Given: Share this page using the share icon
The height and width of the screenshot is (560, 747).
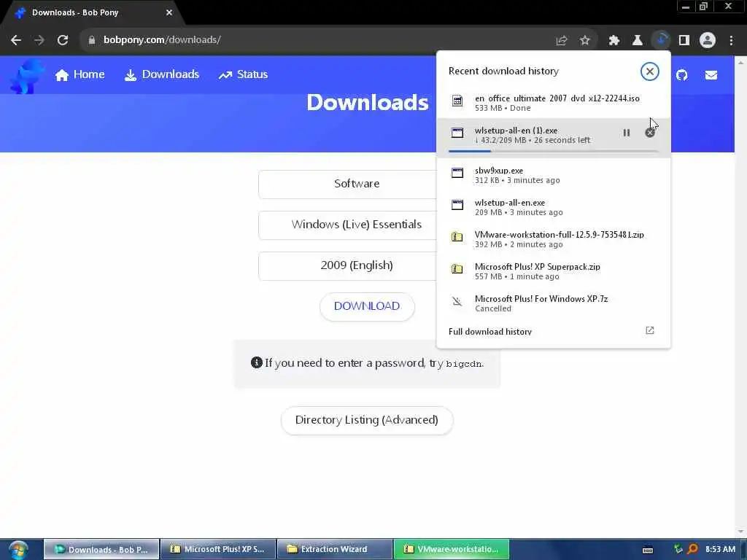Looking at the screenshot, I should click(x=562, y=41).
